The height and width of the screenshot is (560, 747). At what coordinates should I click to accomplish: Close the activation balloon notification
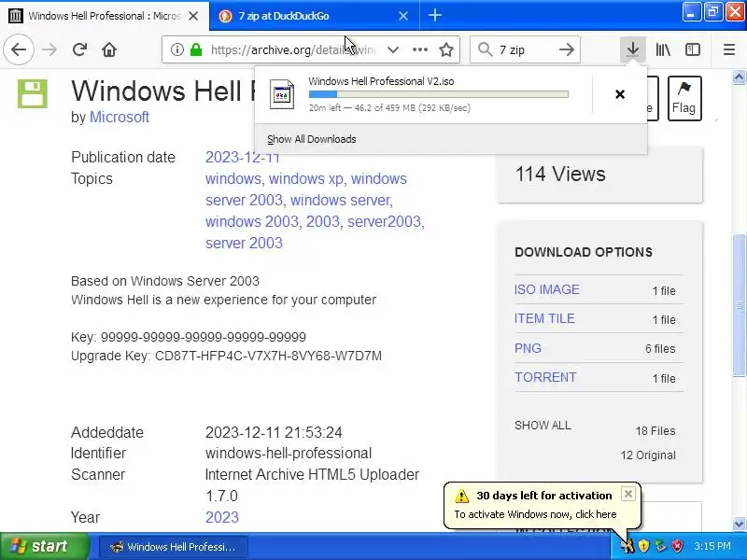click(627, 494)
